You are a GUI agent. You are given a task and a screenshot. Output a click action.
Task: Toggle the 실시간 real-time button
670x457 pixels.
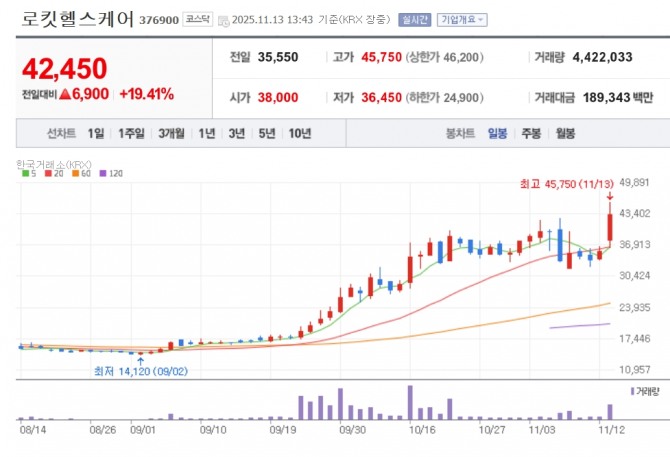414,20
